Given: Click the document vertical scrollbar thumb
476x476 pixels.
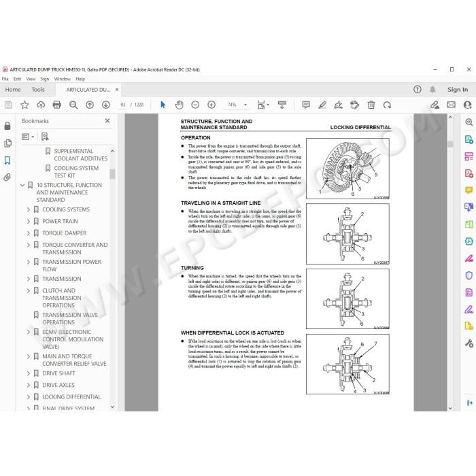Looking at the screenshot, I should click(450, 144).
